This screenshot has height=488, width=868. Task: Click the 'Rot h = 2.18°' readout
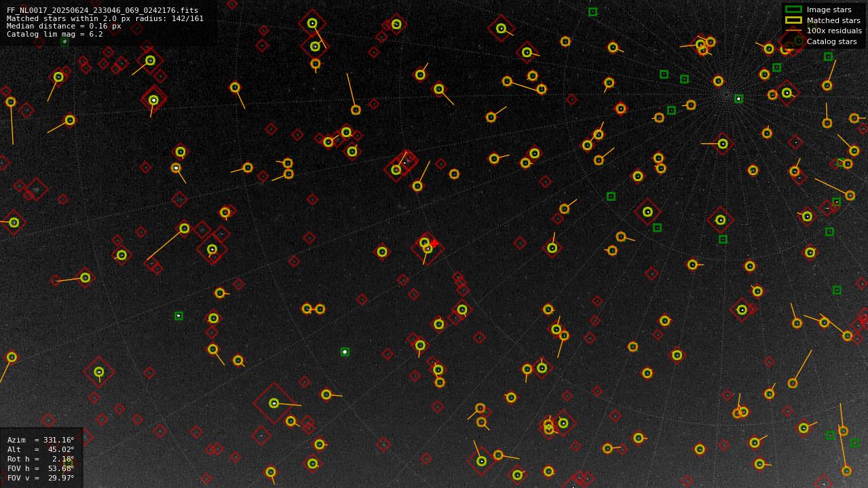point(41,459)
